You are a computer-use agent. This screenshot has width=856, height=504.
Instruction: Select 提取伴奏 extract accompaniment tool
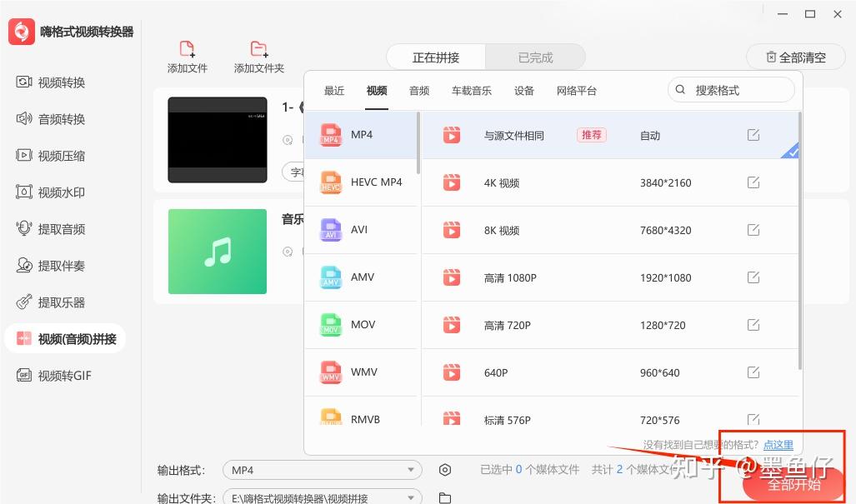pyautogui.click(x=51, y=266)
